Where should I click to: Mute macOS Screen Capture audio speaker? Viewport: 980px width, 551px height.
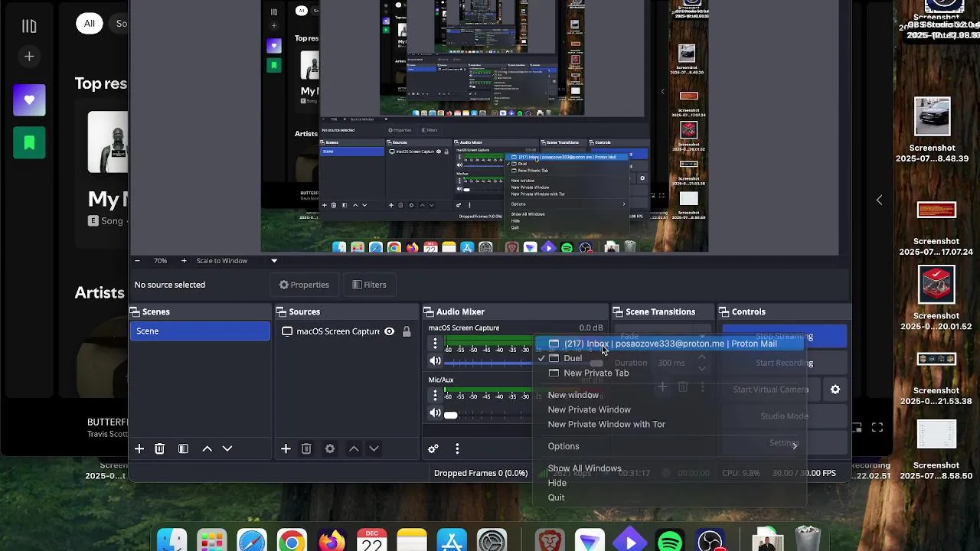pyautogui.click(x=435, y=361)
